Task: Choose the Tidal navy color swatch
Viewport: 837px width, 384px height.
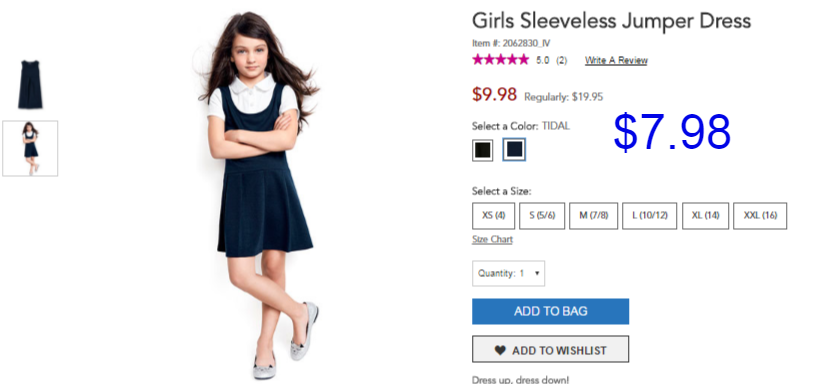Action: (514, 150)
